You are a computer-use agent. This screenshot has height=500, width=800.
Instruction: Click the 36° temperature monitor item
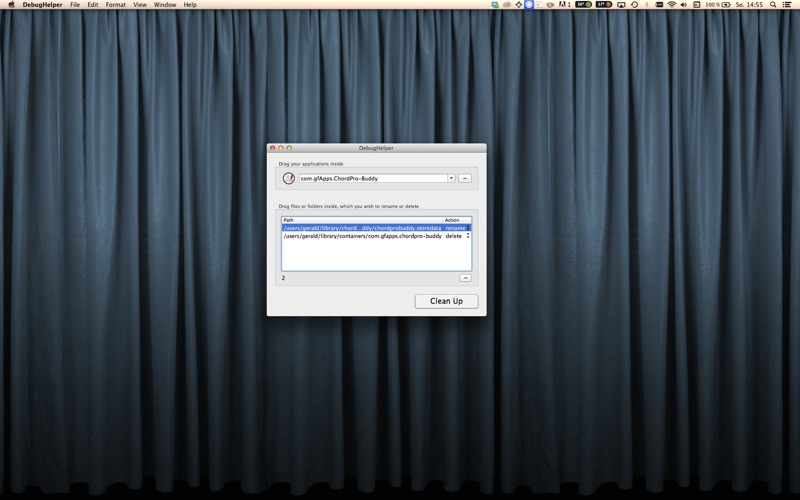(x=584, y=5)
